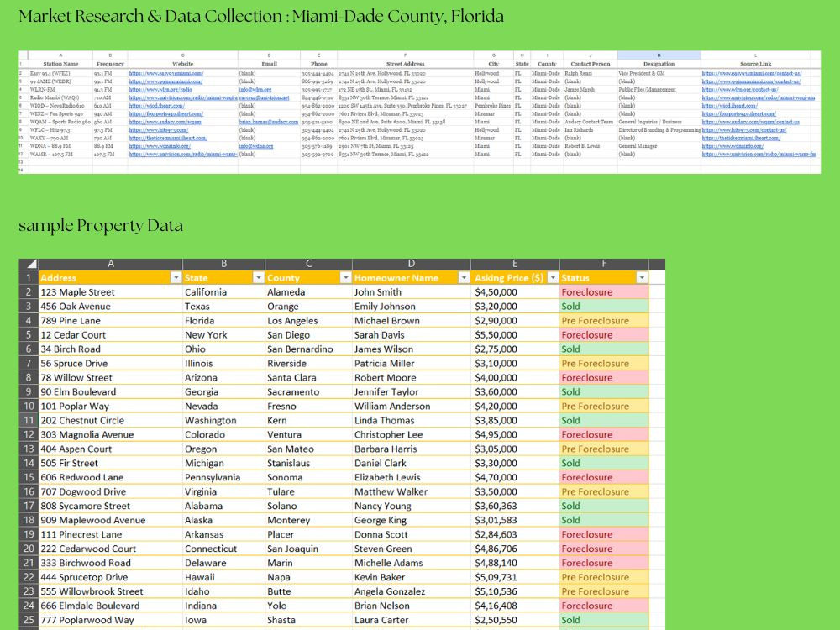This screenshot has height=630, width=840.
Task: Select the 'Radio Mambi (WAQI)' station cell
Action: [x=60, y=97]
